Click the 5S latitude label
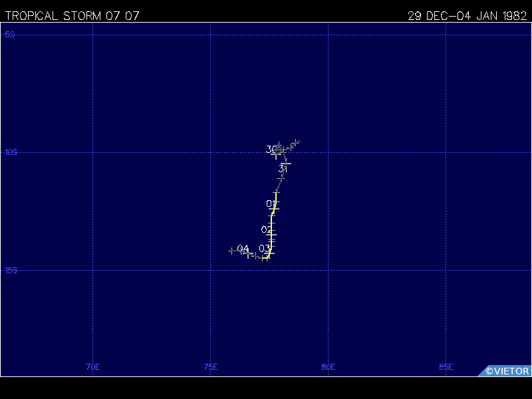The width and height of the screenshot is (532, 399). click(10, 35)
